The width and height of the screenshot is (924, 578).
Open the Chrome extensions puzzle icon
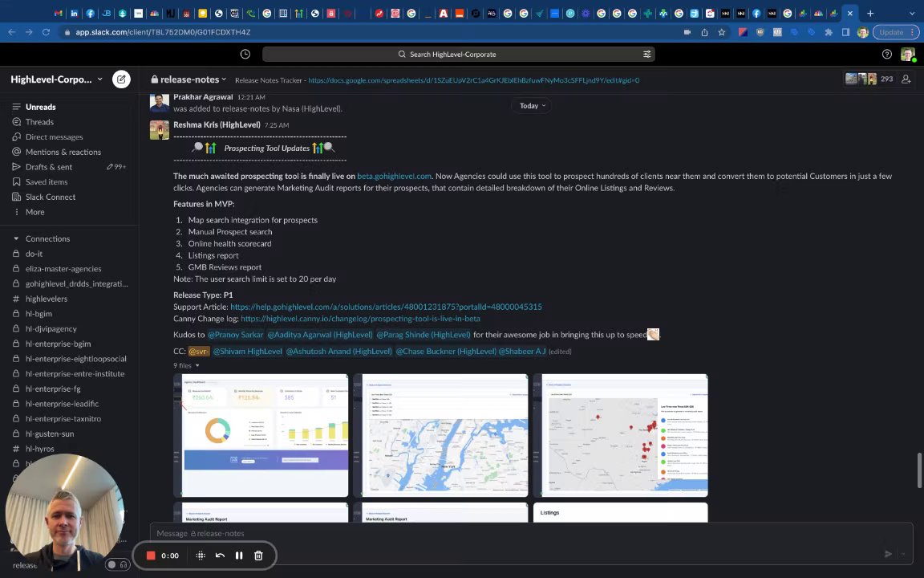829,32
